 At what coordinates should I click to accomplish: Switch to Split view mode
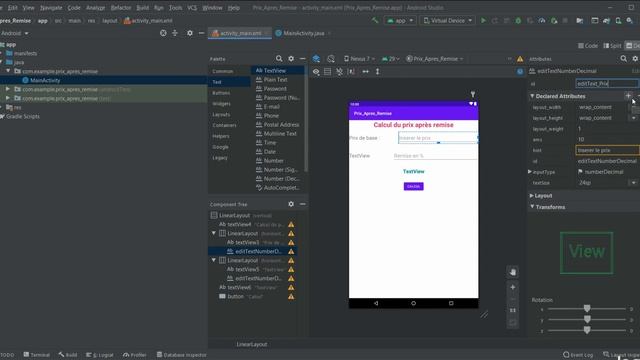pyautogui.click(x=612, y=46)
